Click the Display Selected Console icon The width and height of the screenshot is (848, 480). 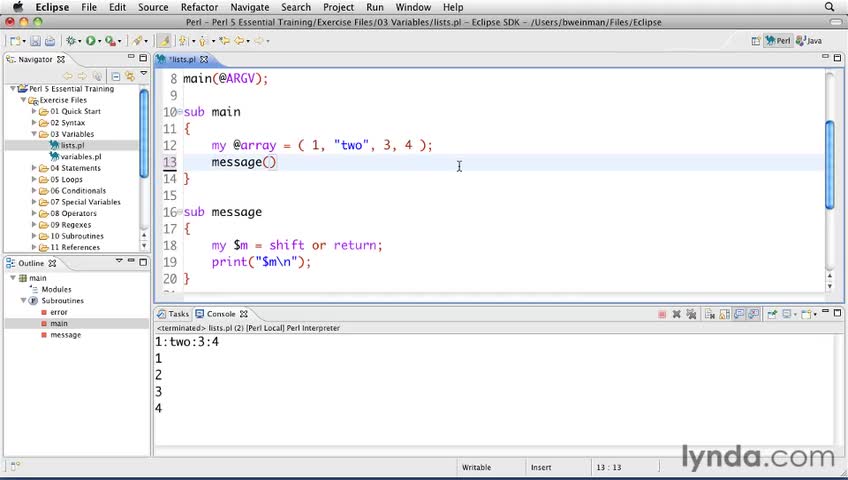pyautogui.click(x=787, y=314)
